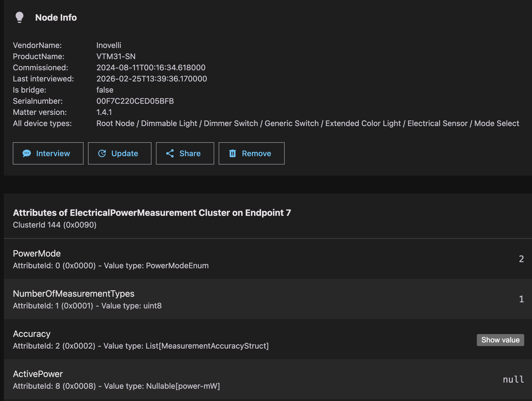Screen dimensions: 532x401
Task: Click the serial number 00F7C220CED05BFB
Action: [135, 101]
